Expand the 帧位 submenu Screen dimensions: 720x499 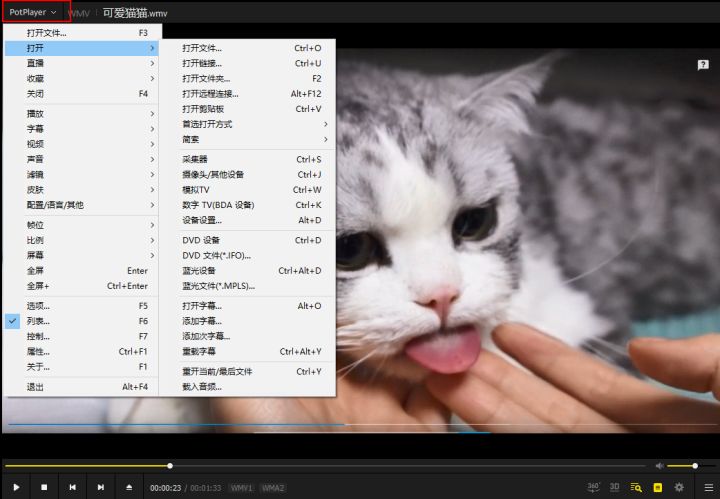(82, 225)
